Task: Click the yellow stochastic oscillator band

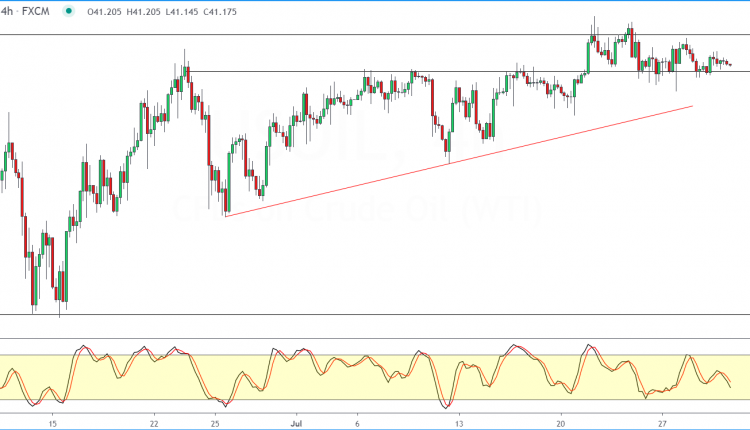Action: pos(375,377)
